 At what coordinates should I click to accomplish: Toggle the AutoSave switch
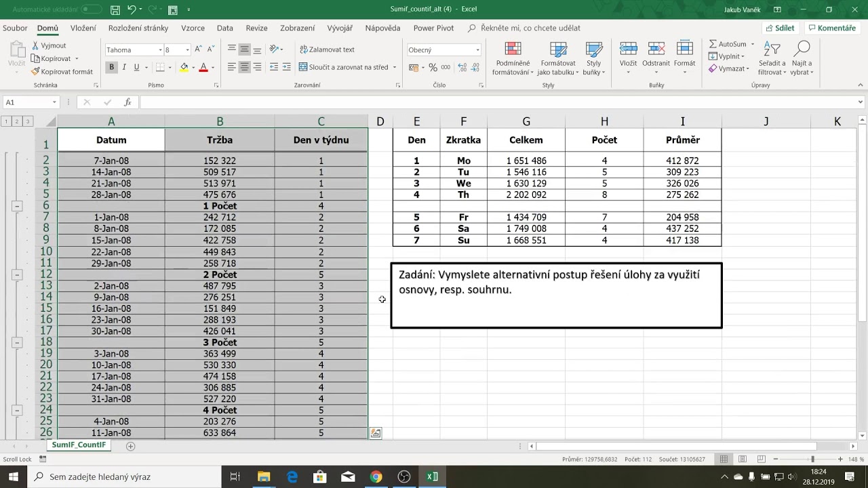(x=92, y=9)
